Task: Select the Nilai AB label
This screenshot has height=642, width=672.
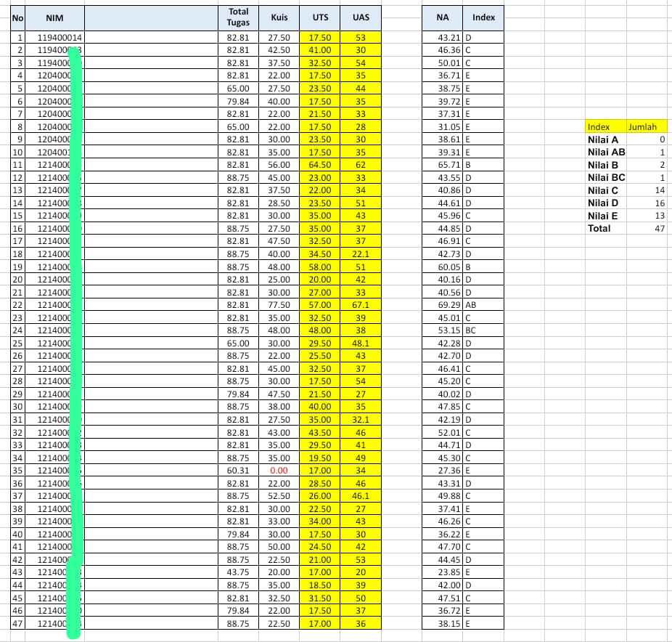Action: coord(607,153)
